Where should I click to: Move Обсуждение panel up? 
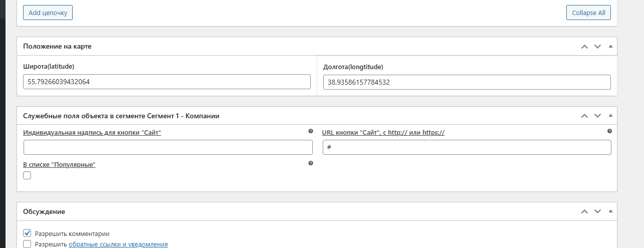click(584, 212)
